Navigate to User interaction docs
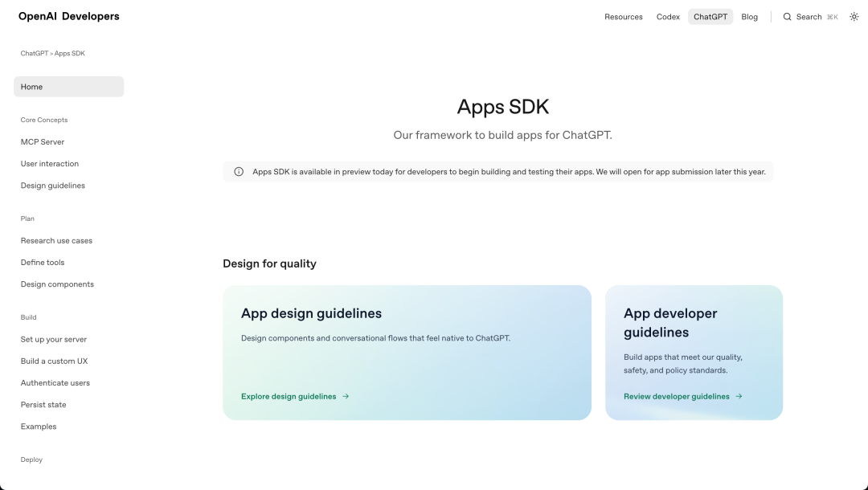Image resolution: width=868 pixels, height=490 pixels. click(x=50, y=164)
